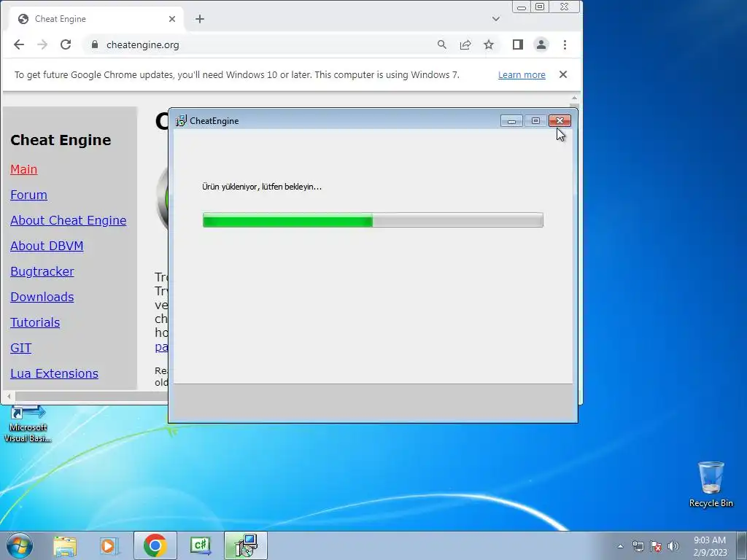Open the Tutorials link

pyautogui.click(x=35, y=322)
